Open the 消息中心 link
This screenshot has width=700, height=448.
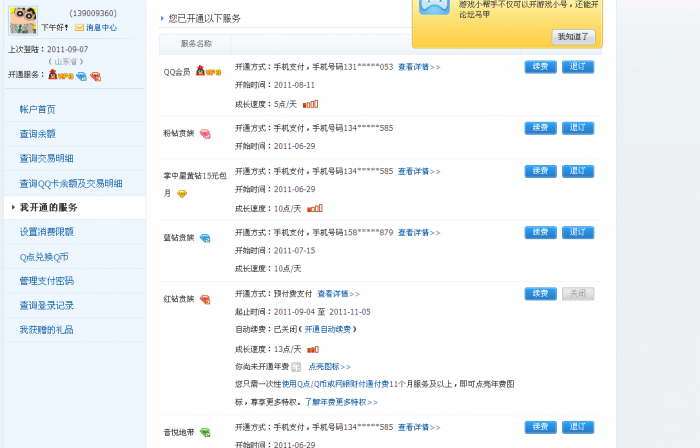coord(101,28)
